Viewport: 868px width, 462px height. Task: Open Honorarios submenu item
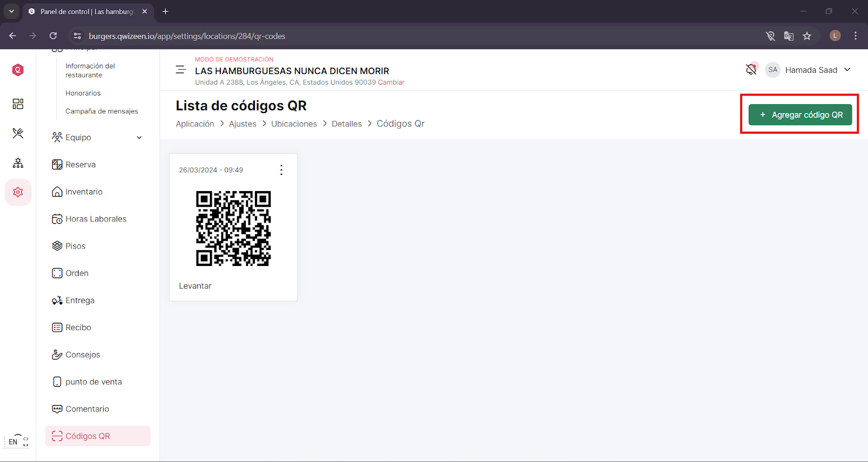tap(83, 93)
